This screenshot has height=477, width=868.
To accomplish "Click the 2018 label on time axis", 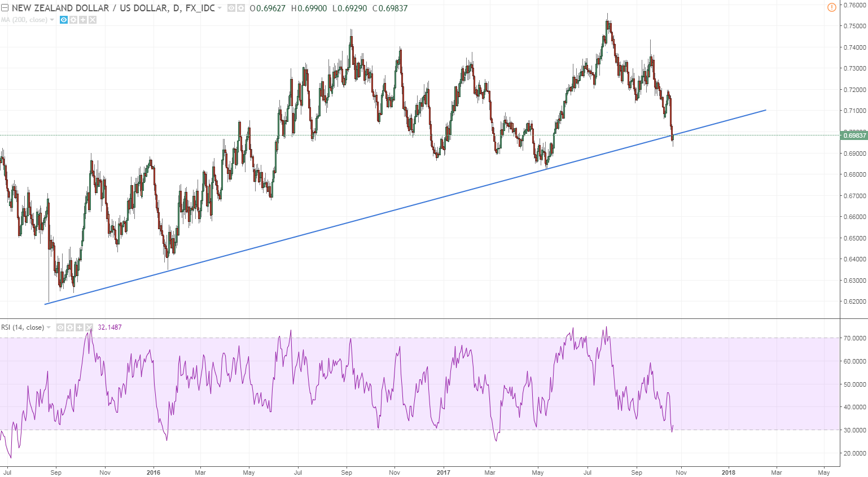I will pos(729,472).
